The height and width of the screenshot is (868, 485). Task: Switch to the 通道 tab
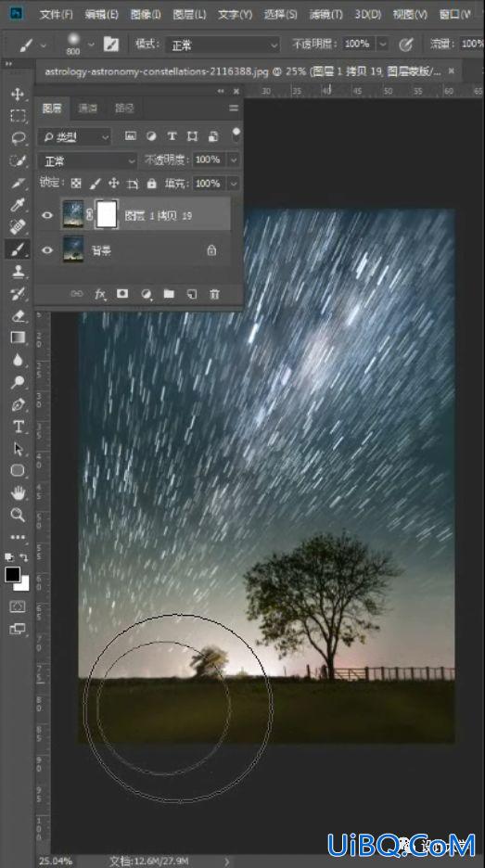tap(87, 108)
